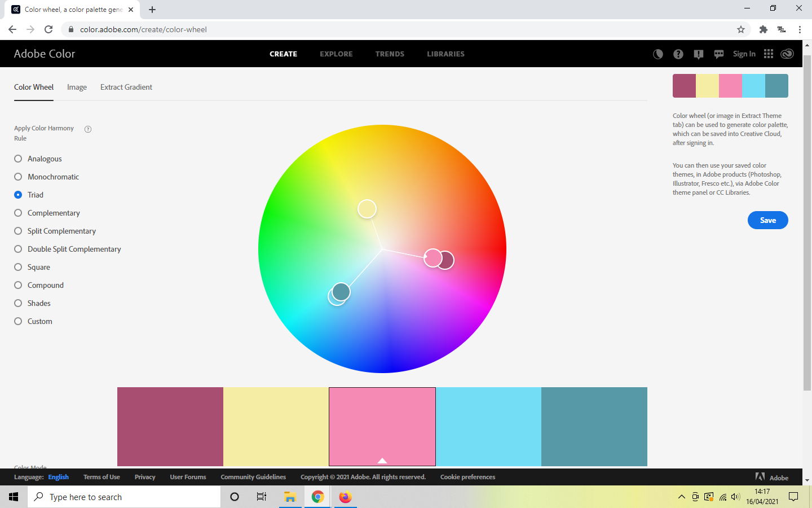
Task: Select the light cyan palette swatch
Action: point(488,427)
